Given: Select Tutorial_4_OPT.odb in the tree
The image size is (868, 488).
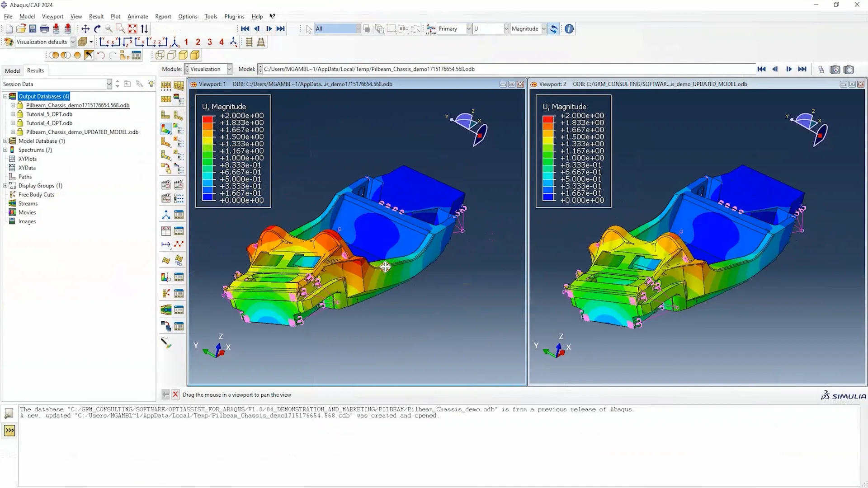Looking at the screenshot, I should [49, 123].
